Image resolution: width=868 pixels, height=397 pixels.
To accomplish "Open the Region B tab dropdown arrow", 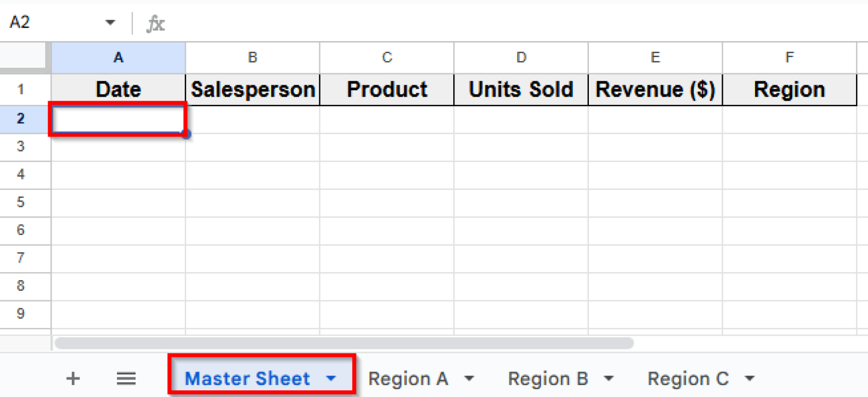I will coord(609,378).
